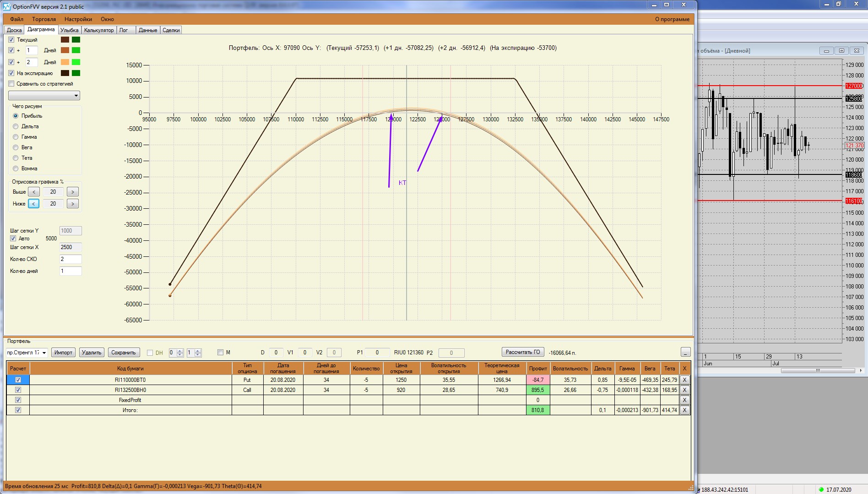Uncheck the На экспирацию checkbox

pos(11,73)
